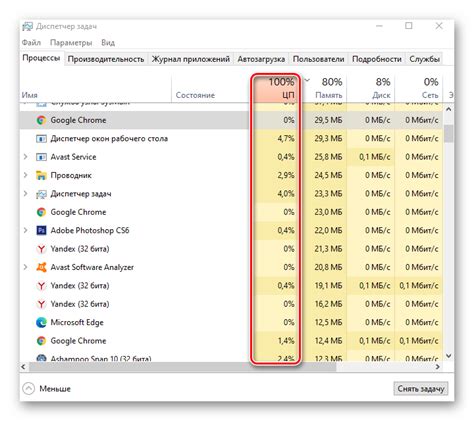Image resolution: width=474 pixels, height=421 pixels.
Task: Switch to the Производительность tab
Action: tap(106, 59)
